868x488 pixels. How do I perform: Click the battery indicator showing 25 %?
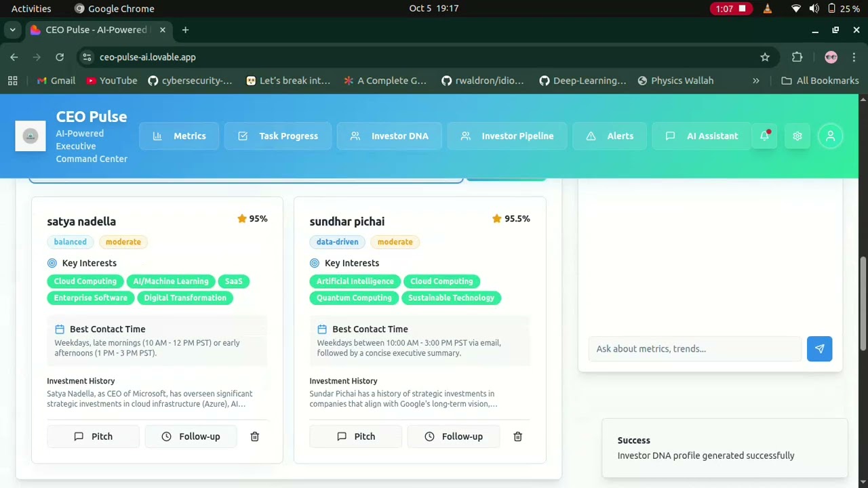(x=844, y=9)
